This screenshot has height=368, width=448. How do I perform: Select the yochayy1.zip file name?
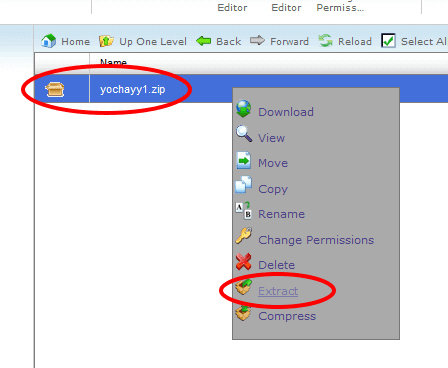click(x=133, y=89)
